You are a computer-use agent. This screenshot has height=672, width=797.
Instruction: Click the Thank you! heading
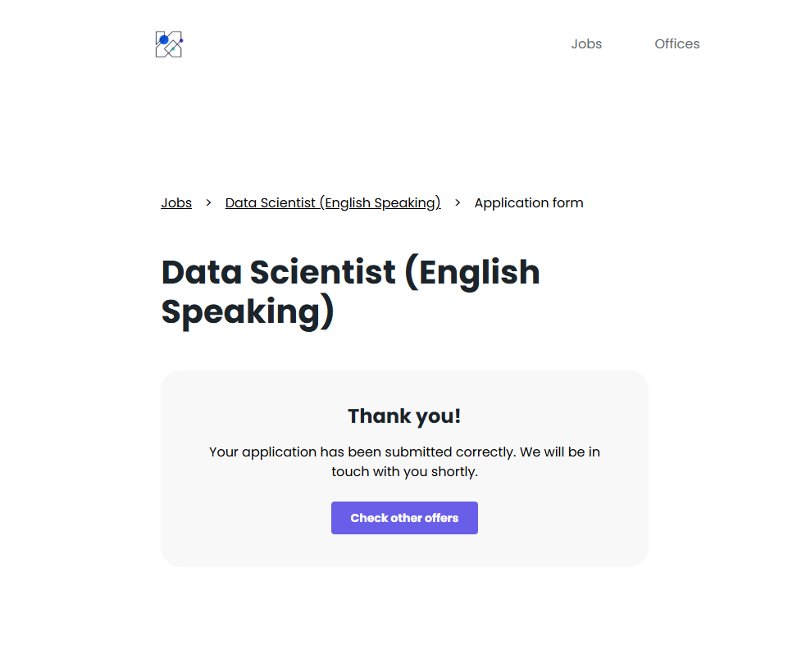(404, 416)
